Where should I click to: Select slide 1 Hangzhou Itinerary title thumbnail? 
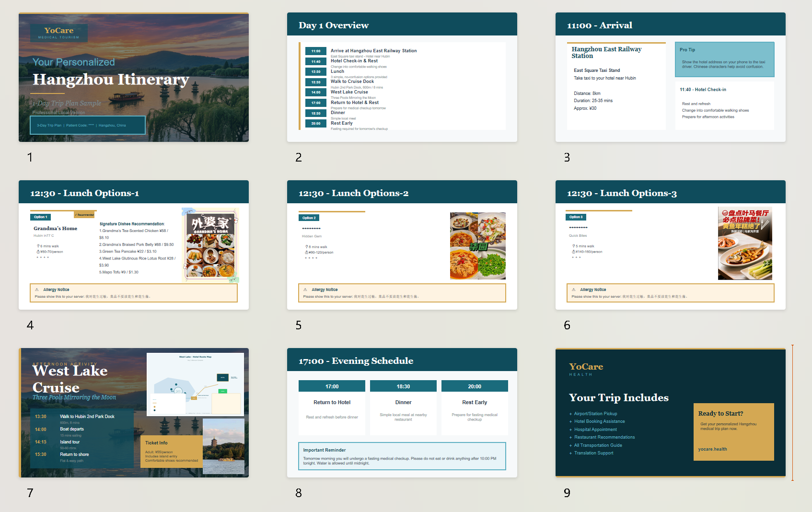pos(134,77)
